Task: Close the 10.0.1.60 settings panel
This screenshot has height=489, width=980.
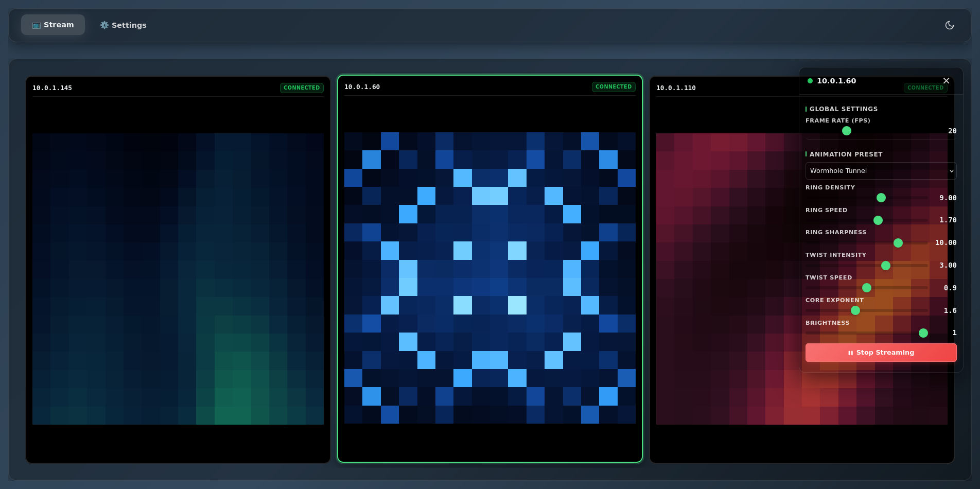Action: pyautogui.click(x=946, y=80)
